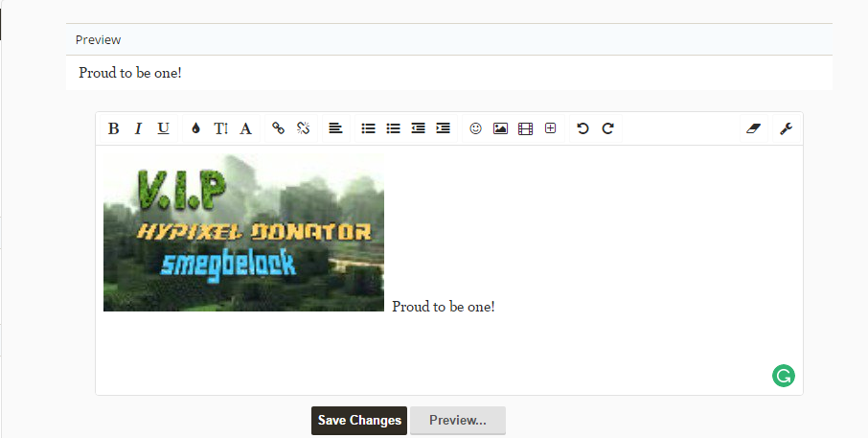
Task: Insert ordered numbered list
Action: [393, 128]
